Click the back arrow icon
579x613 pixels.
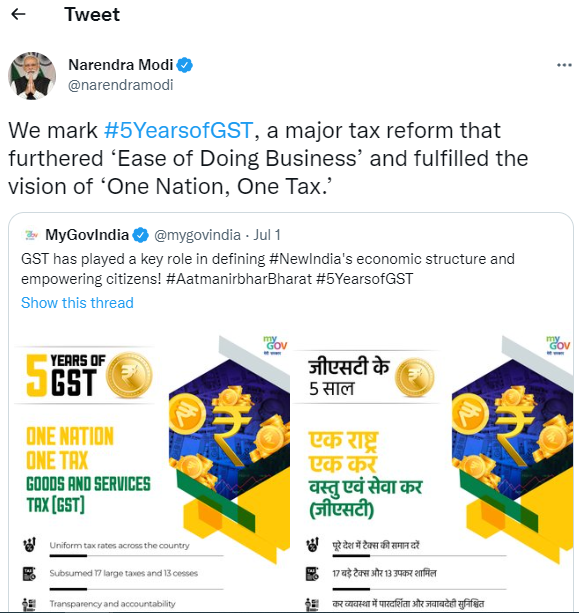18,14
